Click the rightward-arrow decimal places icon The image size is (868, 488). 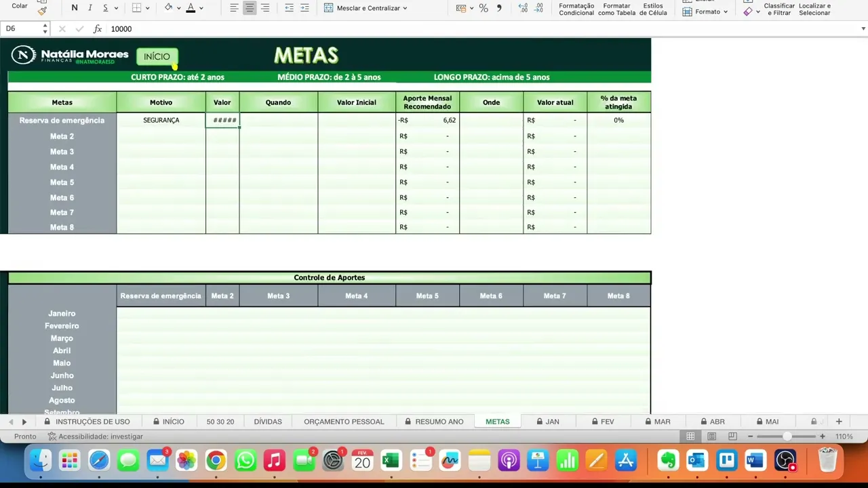538,8
